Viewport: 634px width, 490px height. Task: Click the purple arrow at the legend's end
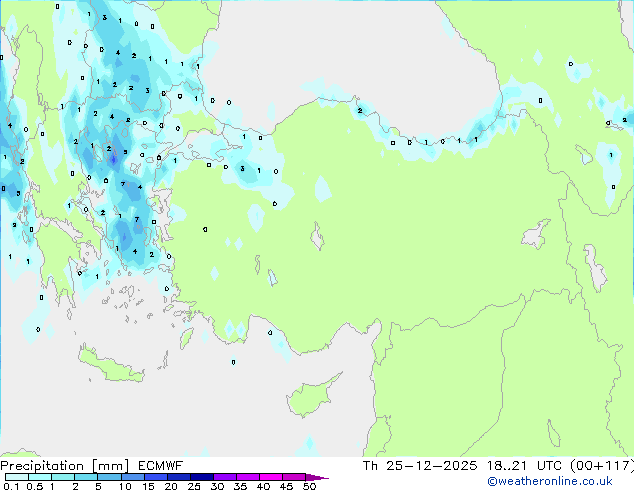[x=317, y=477]
